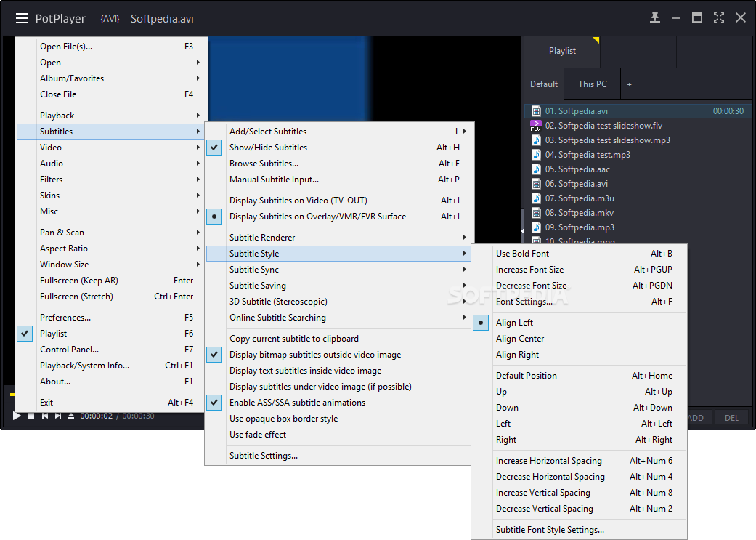The height and width of the screenshot is (540, 756).
Task: Add a new playlist tab with plus
Action: click(629, 84)
